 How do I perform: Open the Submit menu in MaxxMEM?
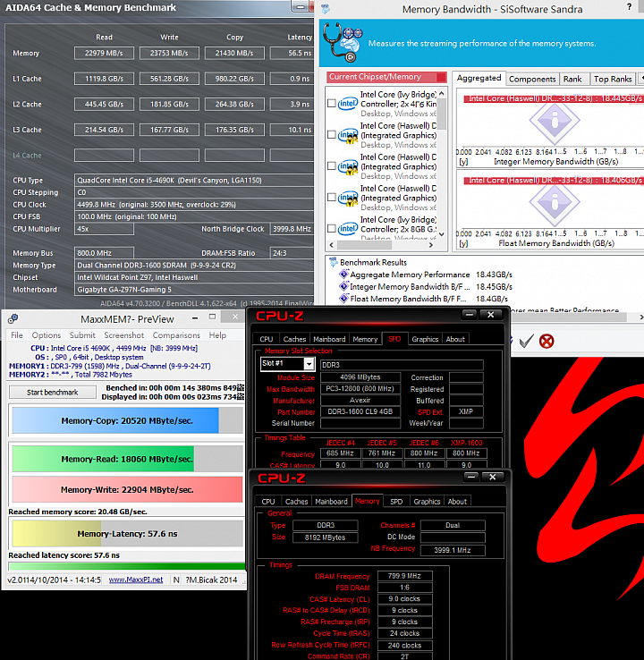(x=82, y=335)
